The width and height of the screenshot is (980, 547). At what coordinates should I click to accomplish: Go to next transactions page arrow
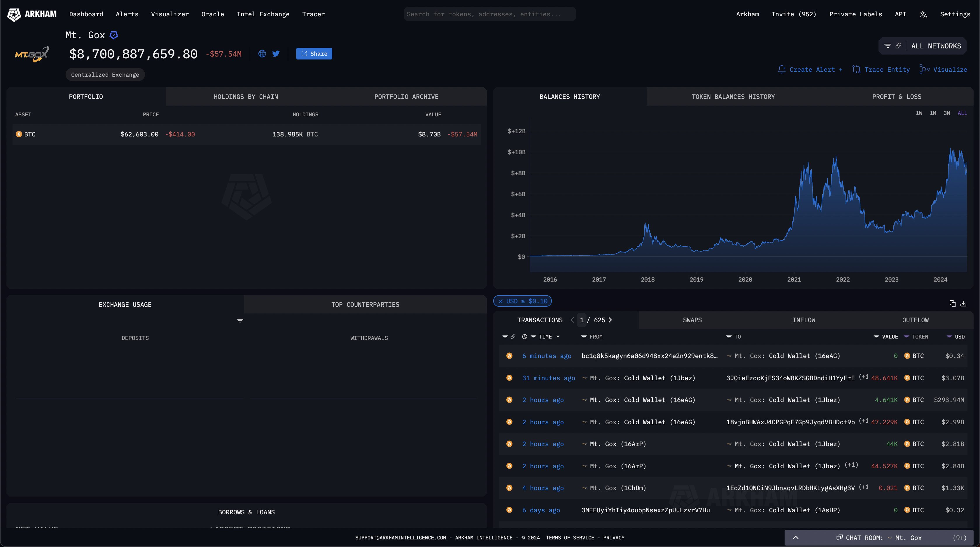610,320
